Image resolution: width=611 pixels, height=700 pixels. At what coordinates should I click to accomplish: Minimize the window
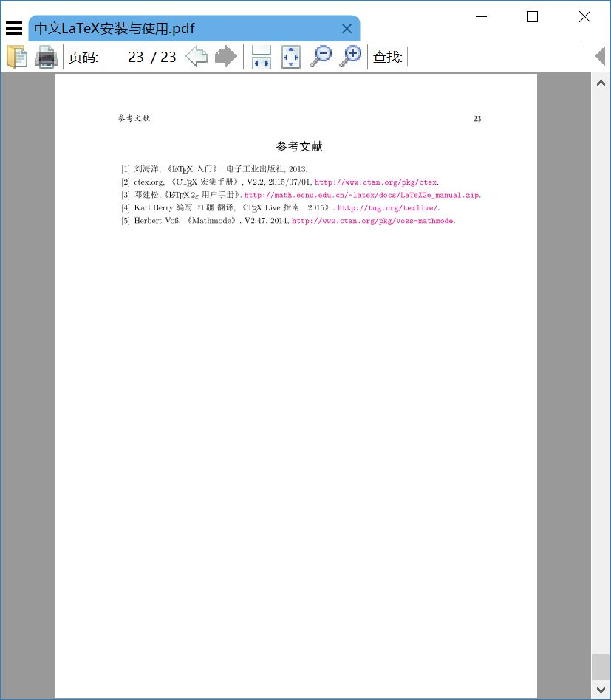point(481,16)
